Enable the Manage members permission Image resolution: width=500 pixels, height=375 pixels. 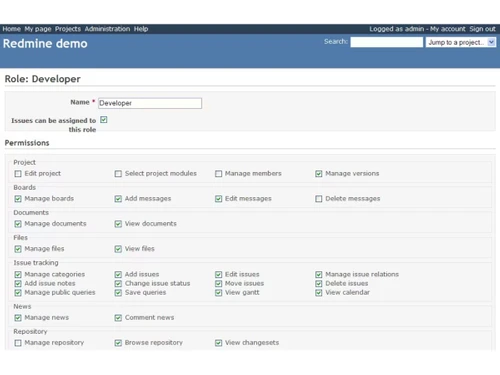(x=219, y=174)
